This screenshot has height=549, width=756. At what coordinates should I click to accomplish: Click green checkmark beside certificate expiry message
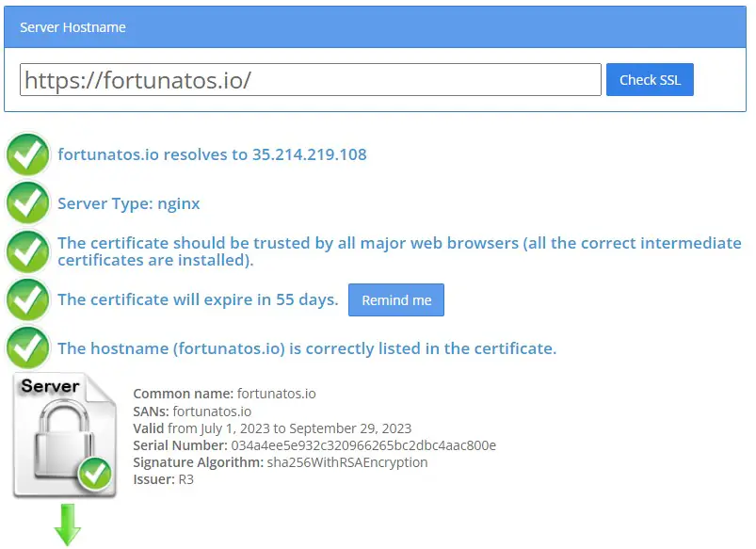tap(27, 299)
